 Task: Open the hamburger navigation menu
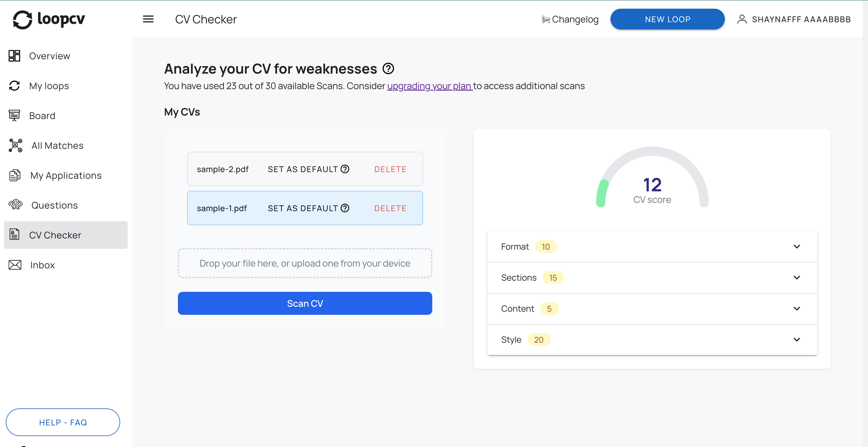pyautogui.click(x=148, y=19)
